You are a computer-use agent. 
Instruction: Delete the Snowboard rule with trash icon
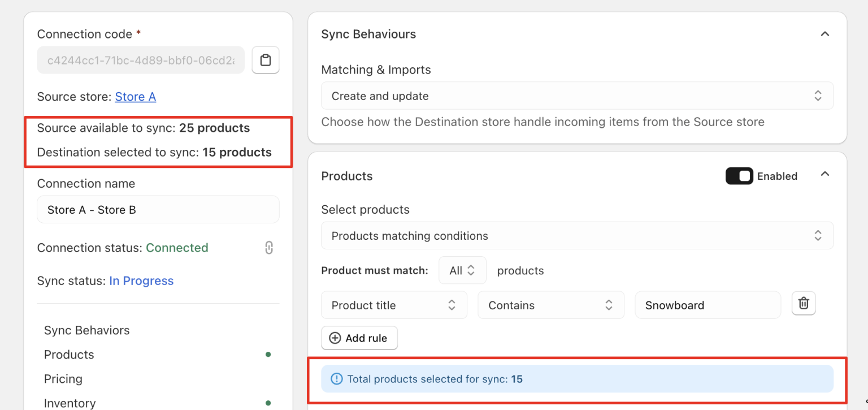point(804,304)
